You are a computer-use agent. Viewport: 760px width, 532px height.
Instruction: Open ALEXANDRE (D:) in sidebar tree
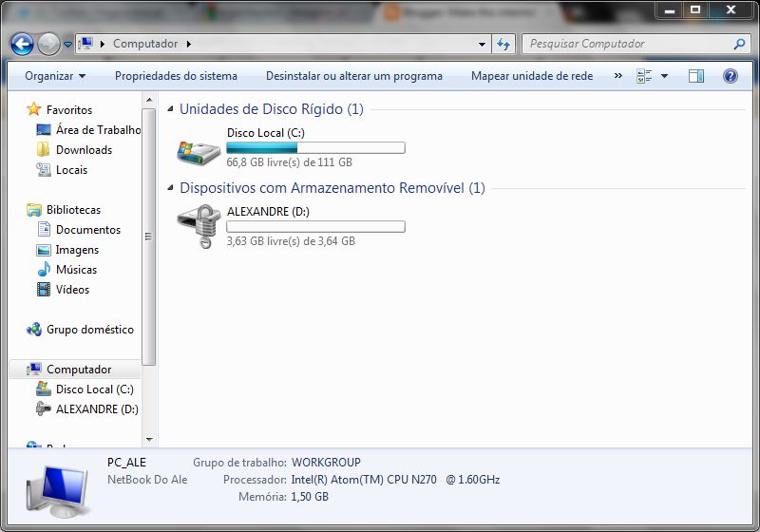pos(97,408)
